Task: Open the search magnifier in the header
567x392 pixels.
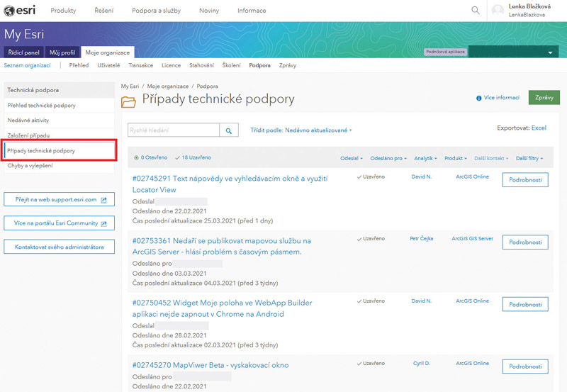Action: pos(476,11)
